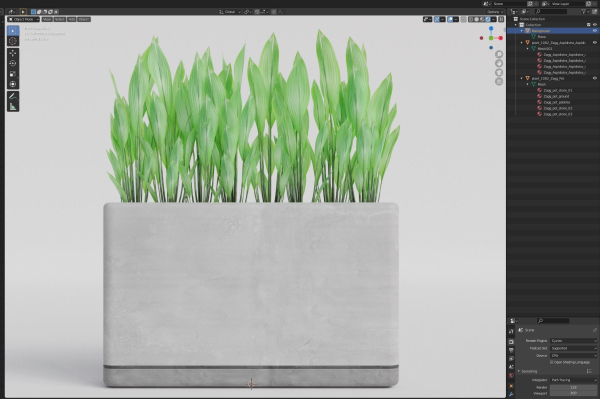The height and width of the screenshot is (399, 600).
Task: Click the viewport pan hand icon
Action: click(499, 64)
